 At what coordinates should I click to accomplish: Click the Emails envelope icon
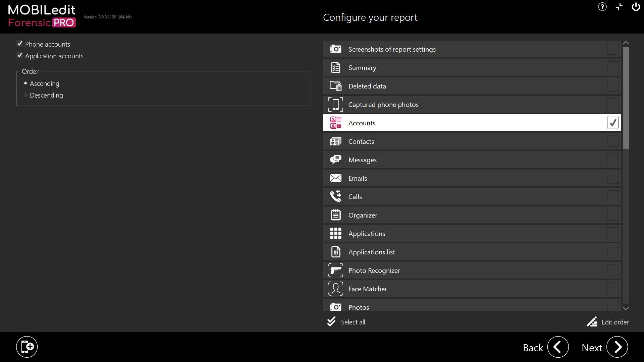click(x=335, y=178)
